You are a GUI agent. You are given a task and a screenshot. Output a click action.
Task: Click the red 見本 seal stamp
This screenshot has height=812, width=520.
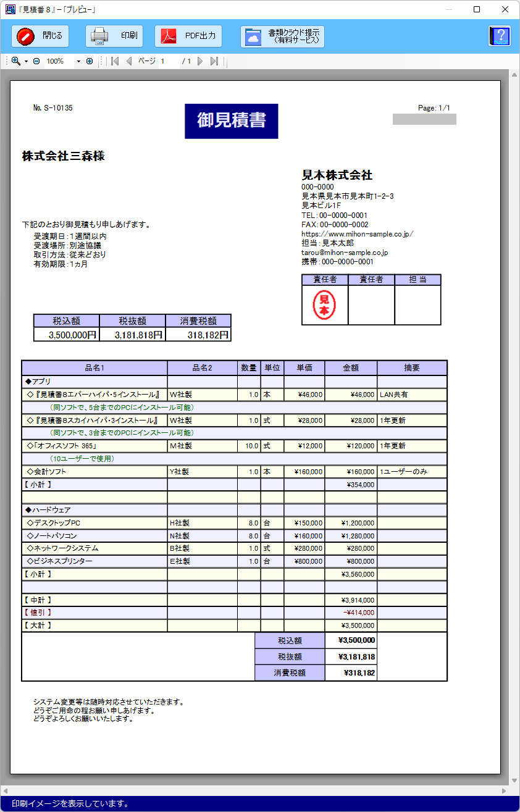[x=325, y=305]
